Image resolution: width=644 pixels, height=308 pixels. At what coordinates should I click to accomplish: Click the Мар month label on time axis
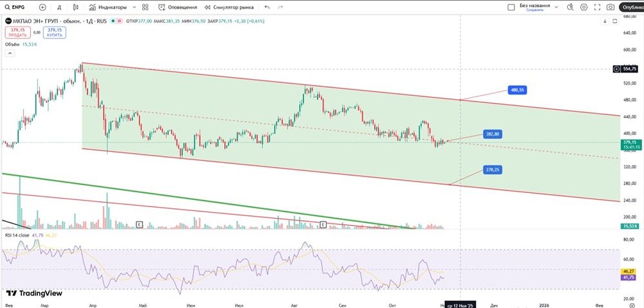pyautogui.click(x=46, y=305)
